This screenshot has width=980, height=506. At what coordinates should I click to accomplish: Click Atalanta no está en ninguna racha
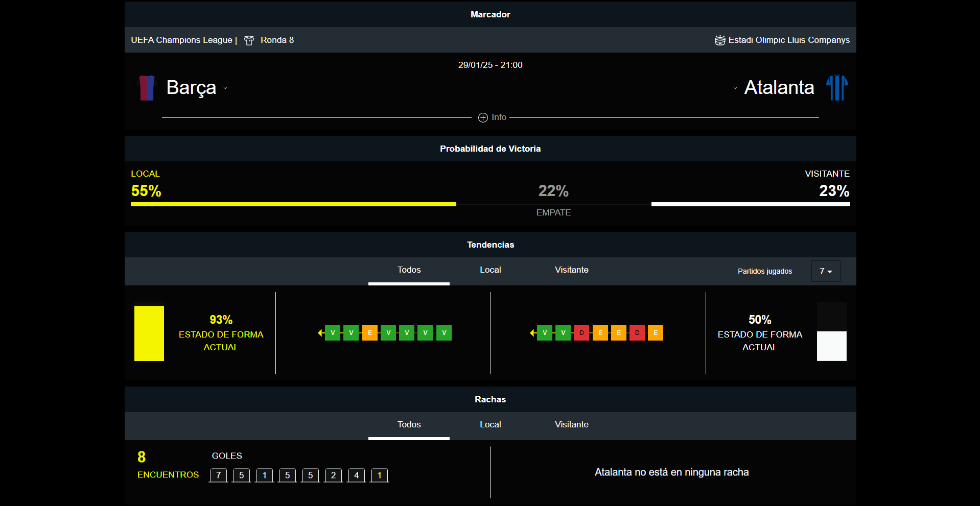point(672,472)
